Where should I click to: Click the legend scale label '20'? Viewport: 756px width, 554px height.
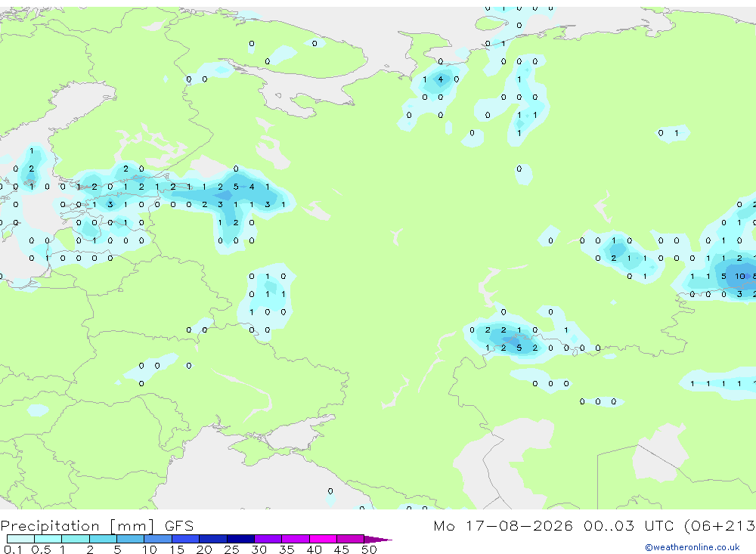(x=204, y=549)
